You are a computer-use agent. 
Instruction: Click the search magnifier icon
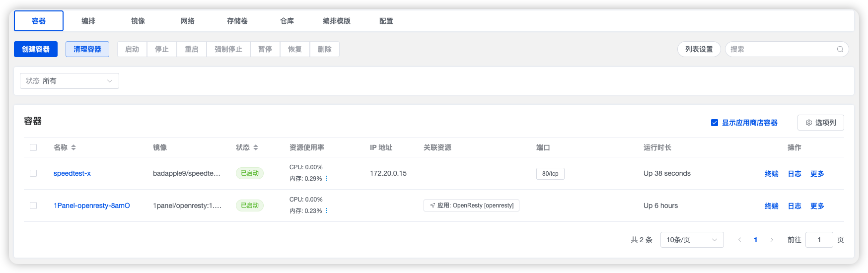(840, 49)
